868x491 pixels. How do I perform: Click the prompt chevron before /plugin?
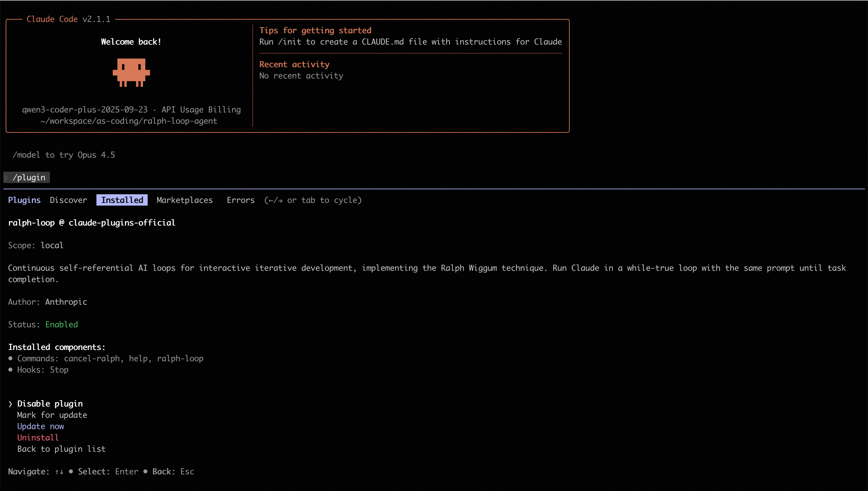(6, 177)
